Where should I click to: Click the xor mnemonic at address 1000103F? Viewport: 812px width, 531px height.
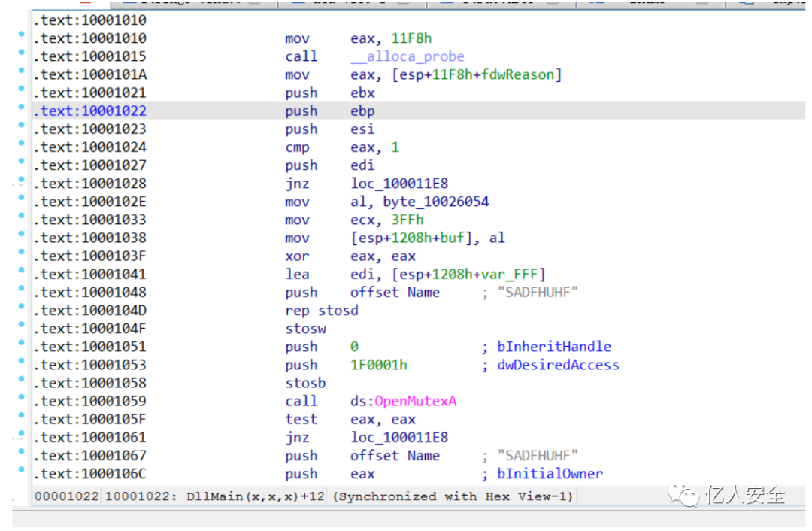(297, 256)
